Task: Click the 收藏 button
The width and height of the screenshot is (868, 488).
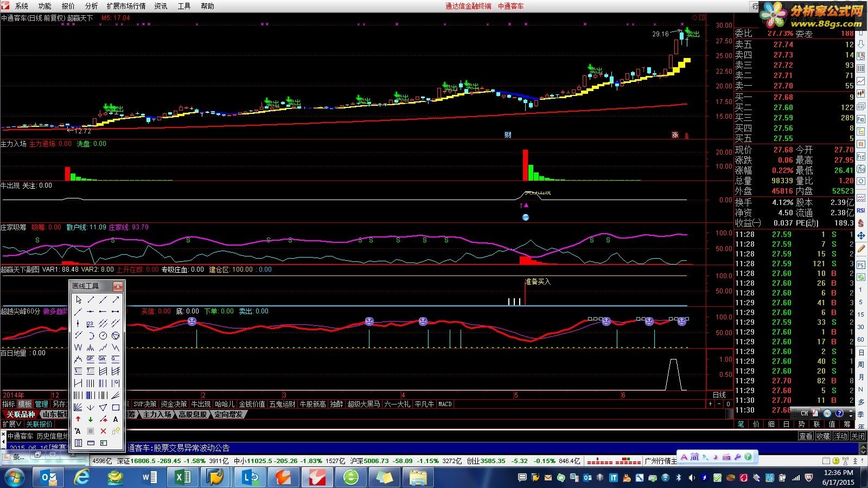Action: coord(823,436)
